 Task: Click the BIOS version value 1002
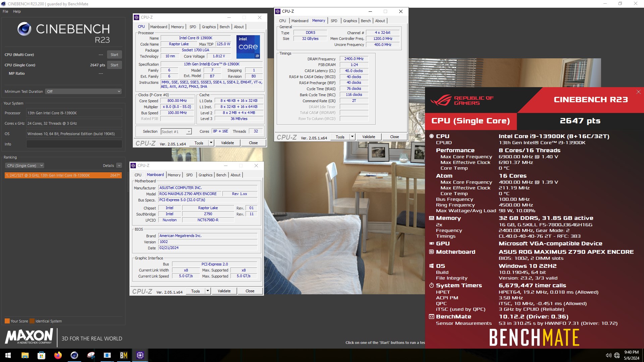tap(208, 242)
